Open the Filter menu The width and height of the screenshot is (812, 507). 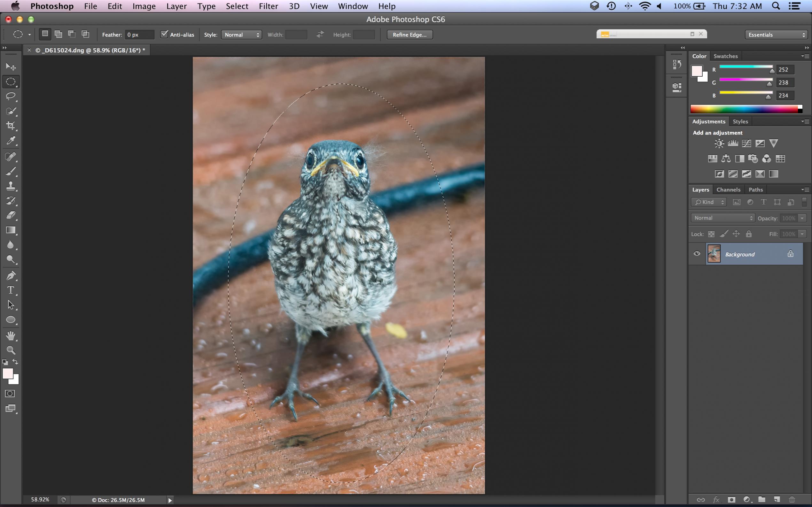268,6
